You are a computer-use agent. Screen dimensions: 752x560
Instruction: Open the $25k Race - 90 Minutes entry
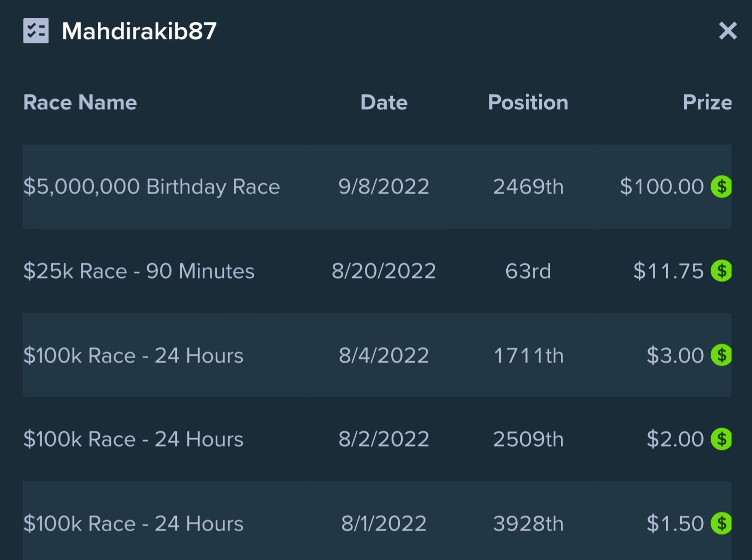click(377, 271)
